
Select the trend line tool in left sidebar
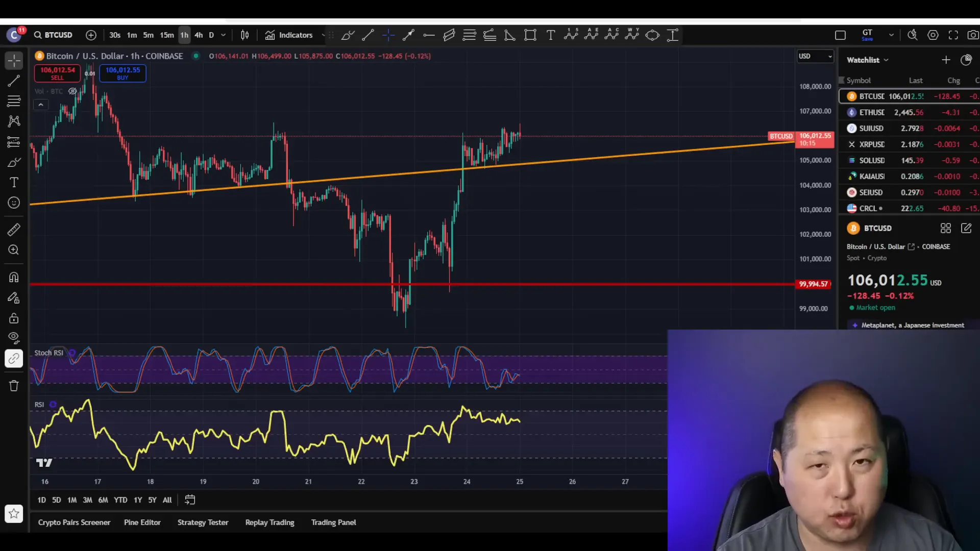pyautogui.click(x=14, y=81)
